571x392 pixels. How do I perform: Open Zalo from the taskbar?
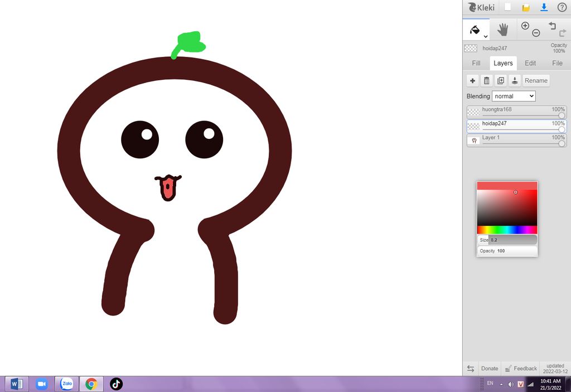pos(67,384)
